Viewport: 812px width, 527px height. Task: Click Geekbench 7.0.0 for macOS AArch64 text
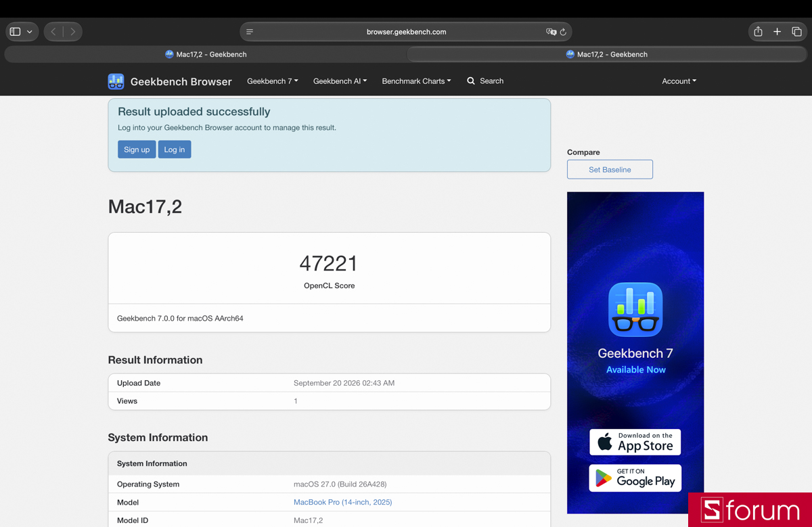coord(180,318)
